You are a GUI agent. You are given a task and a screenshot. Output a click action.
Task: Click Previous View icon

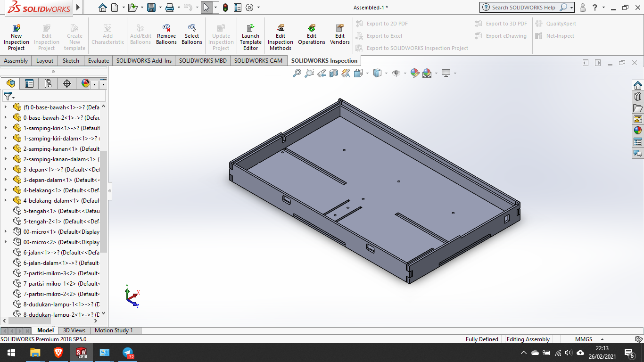[322, 73]
